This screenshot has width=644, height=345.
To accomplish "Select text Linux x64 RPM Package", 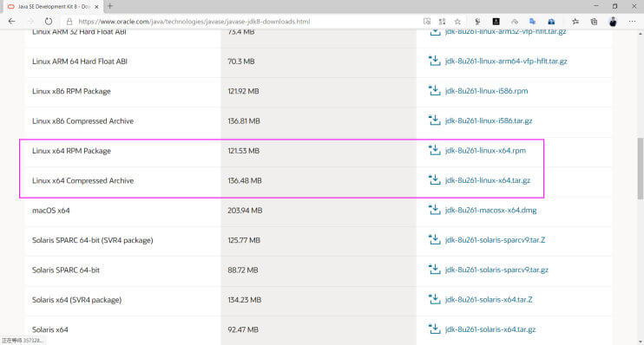I will (x=71, y=151).
